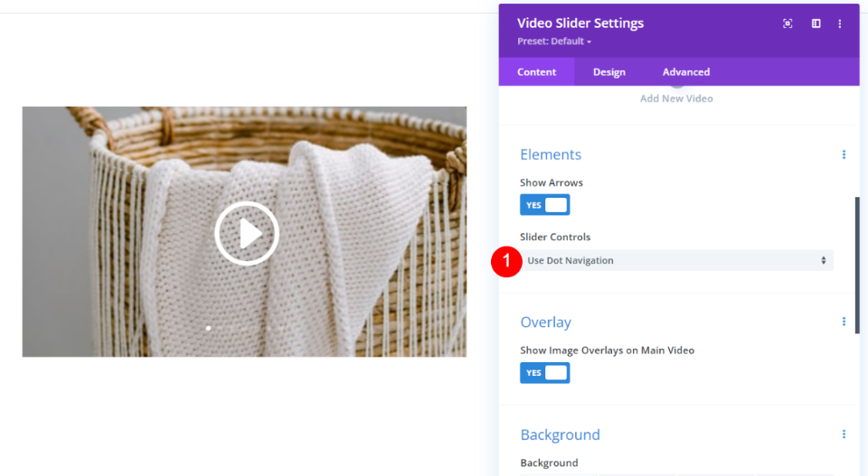Image resolution: width=868 pixels, height=476 pixels.
Task: Open the Background section options menu
Action: [x=844, y=434]
